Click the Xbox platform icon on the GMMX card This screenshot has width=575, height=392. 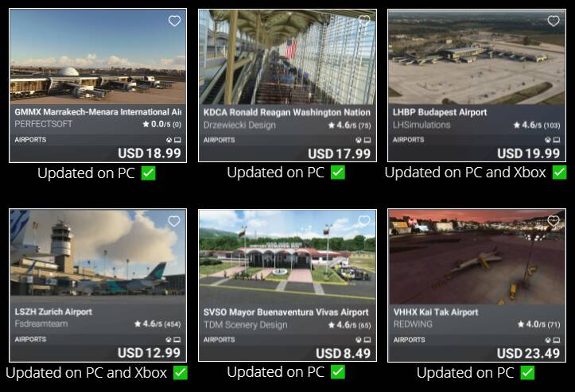pos(169,140)
